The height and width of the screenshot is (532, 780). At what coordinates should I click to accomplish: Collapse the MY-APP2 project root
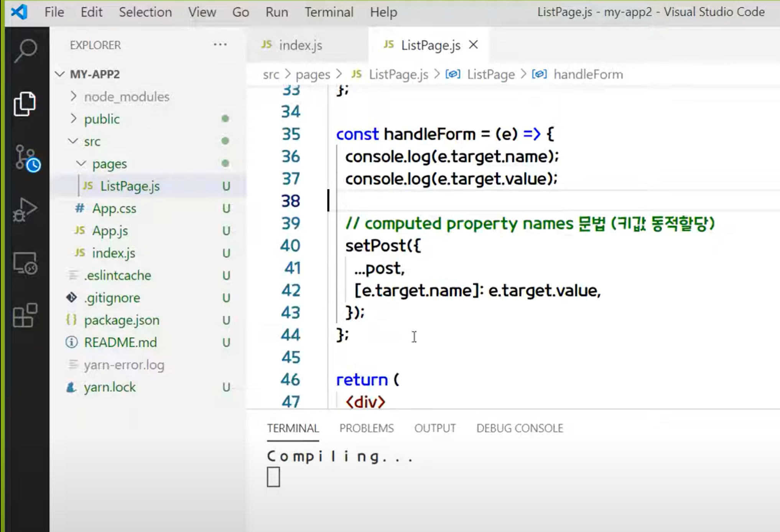point(60,74)
